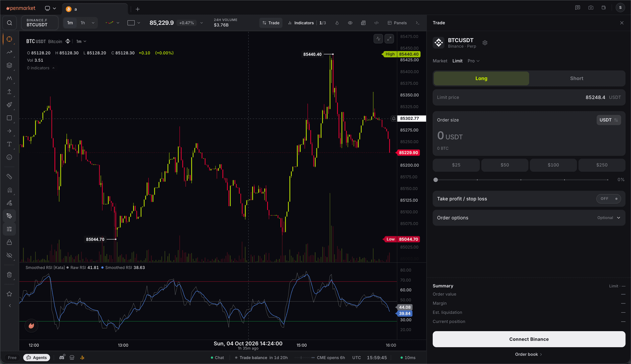The image size is (631, 364).
Task: Select the brush drawing tool
Action: (9, 105)
